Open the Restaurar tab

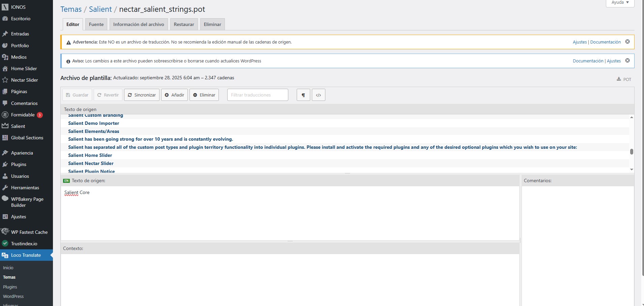click(x=184, y=24)
